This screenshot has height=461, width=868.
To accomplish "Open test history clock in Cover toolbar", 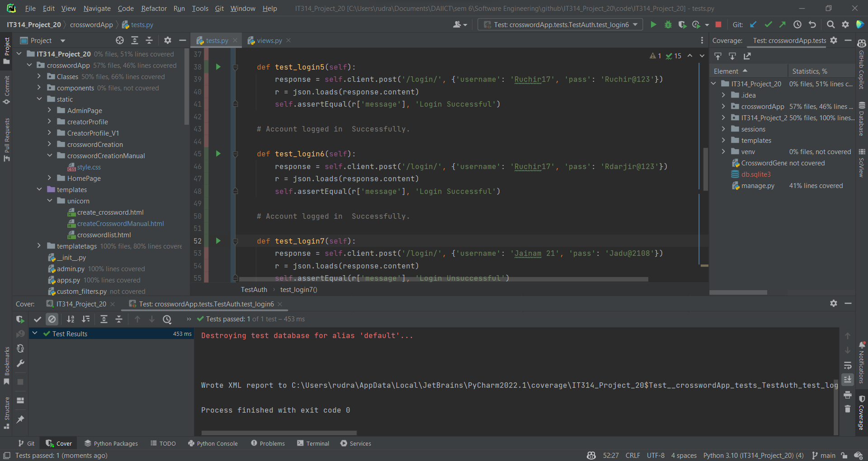I will (167, 319).
